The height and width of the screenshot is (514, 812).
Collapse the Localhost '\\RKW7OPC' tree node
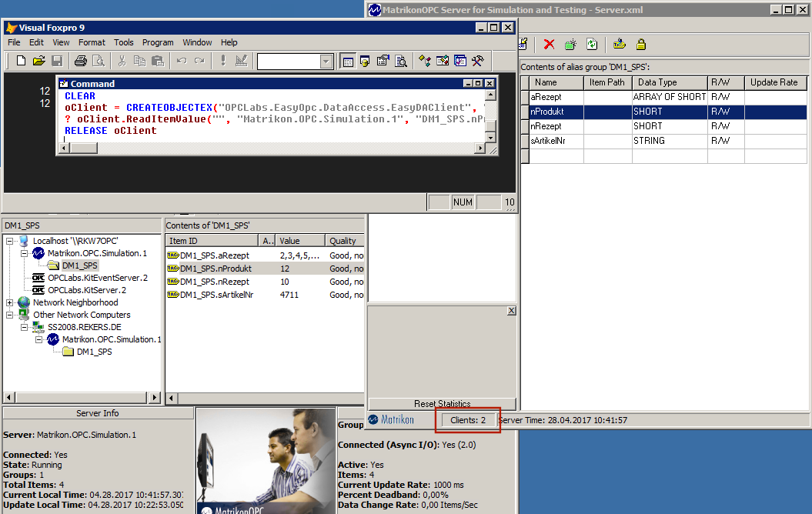pos(10,241)
